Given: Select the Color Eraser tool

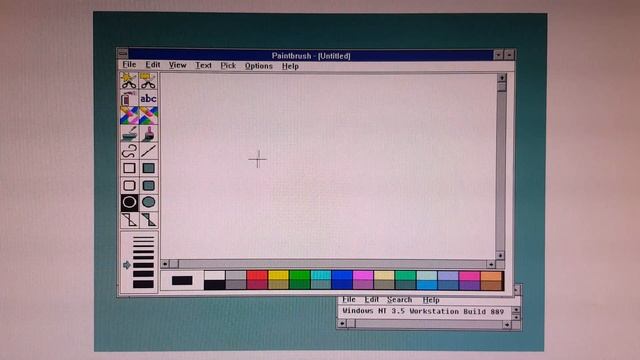Looking at the screenshot, I should 129,116.
